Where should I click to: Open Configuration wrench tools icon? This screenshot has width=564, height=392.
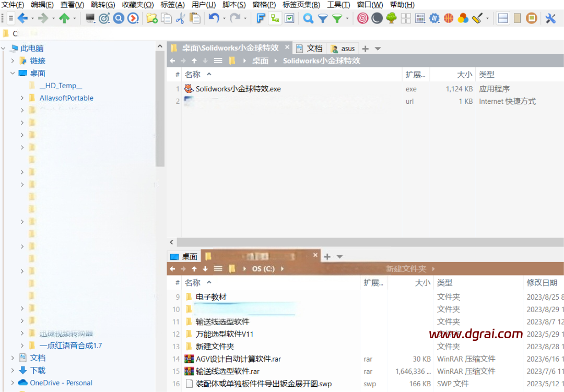pyautogui.click(x=550, y=18)
